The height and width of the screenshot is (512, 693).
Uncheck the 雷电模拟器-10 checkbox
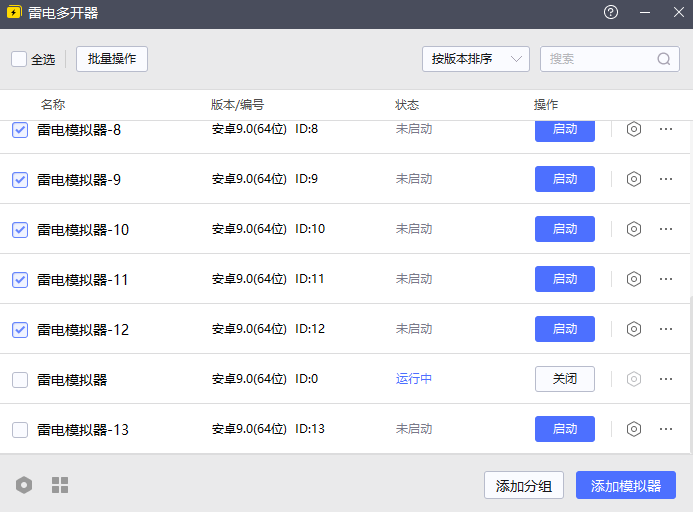(x=20, y=229)
